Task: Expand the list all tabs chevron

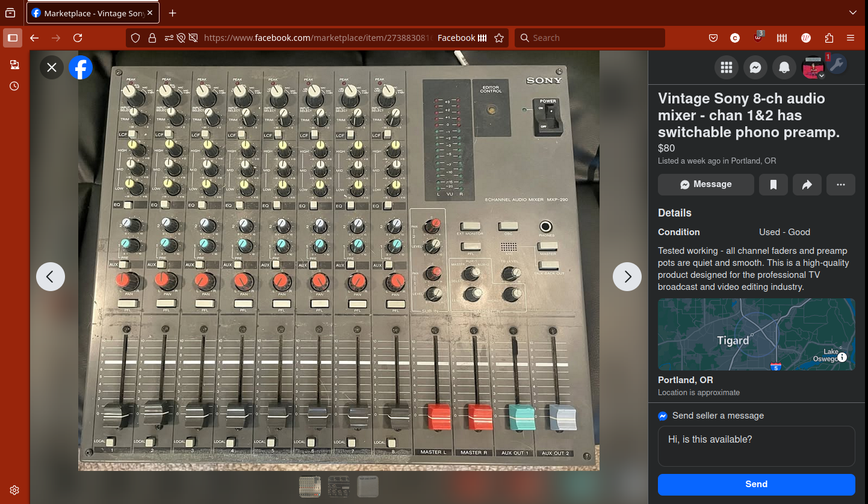Action: point(852,13)
